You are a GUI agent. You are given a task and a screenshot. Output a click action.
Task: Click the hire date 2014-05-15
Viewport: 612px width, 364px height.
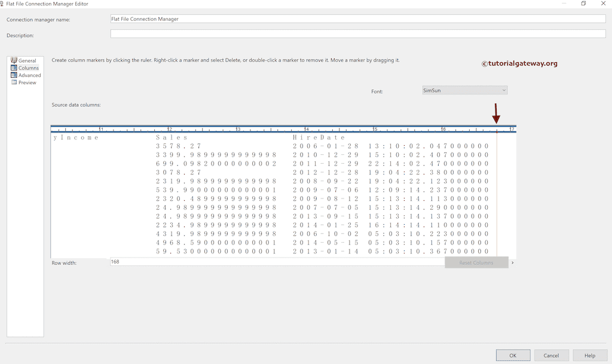coord(326,243)
